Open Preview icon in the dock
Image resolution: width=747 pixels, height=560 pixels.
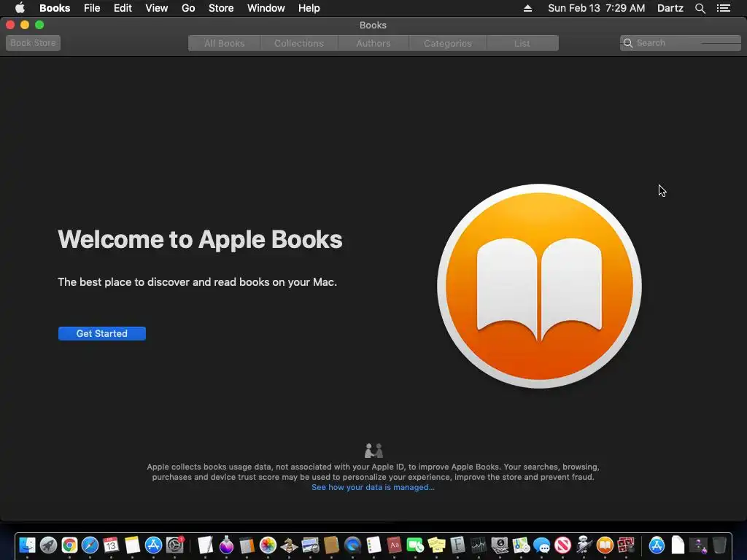click(x=310, y=545)
